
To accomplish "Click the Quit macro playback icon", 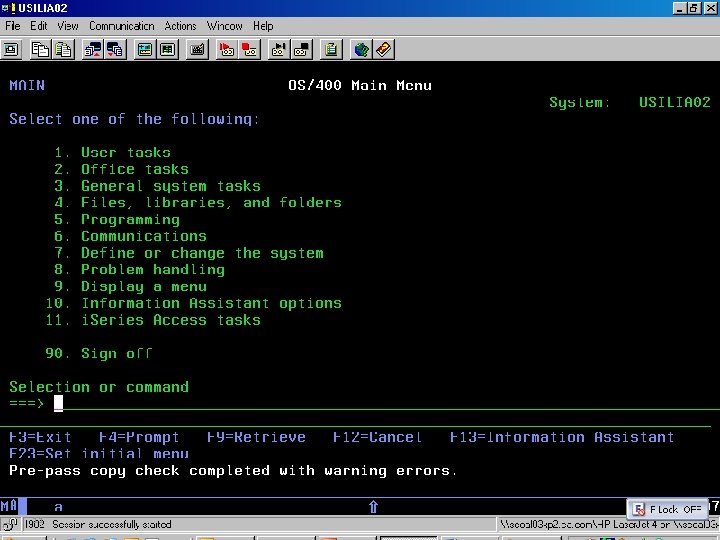I will [302, 49].
